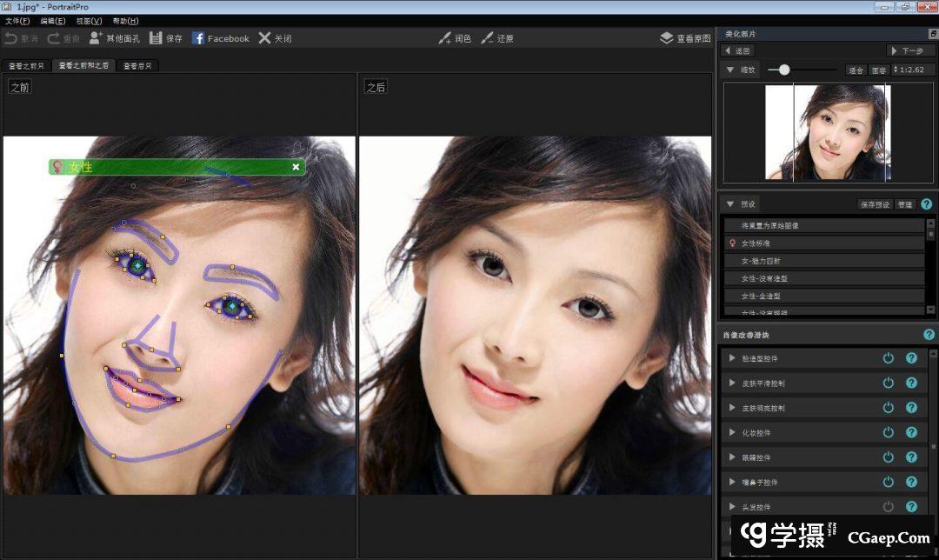Collapse the 预设 presets panel

coord(730,204)
